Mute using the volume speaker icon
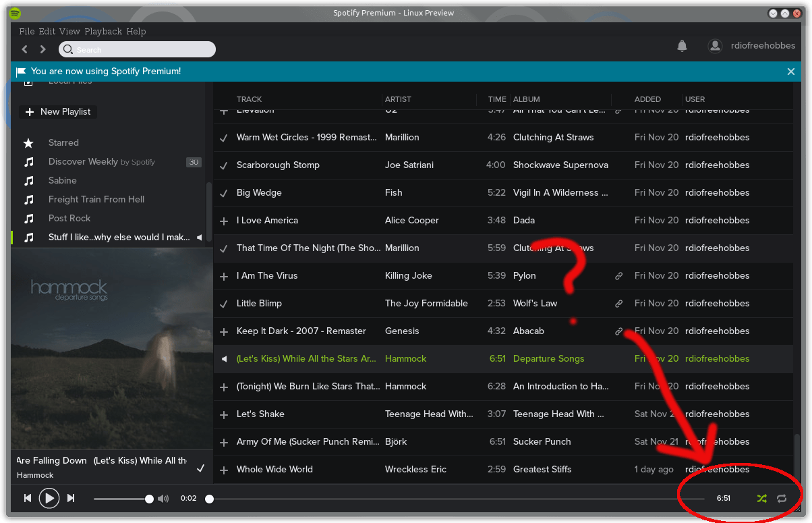Image resolution: width=812 pixels, height=523 pixels. [163, 499]
